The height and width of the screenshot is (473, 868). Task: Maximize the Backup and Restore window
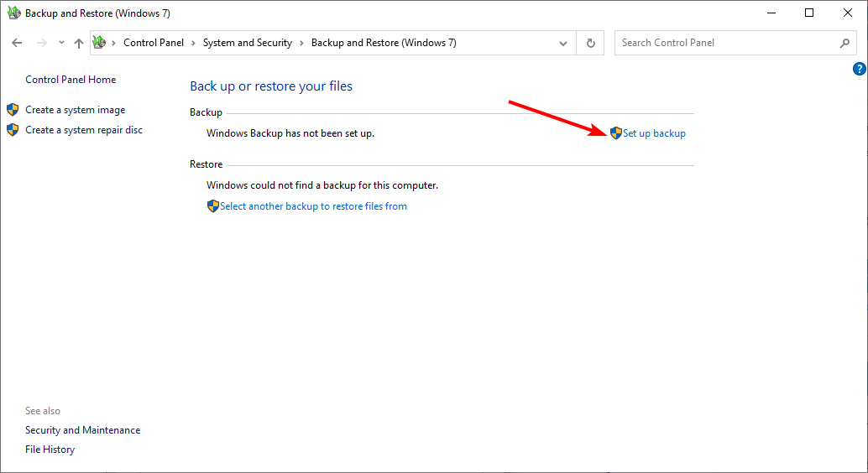pyautogui.click(x=809, y=13)
